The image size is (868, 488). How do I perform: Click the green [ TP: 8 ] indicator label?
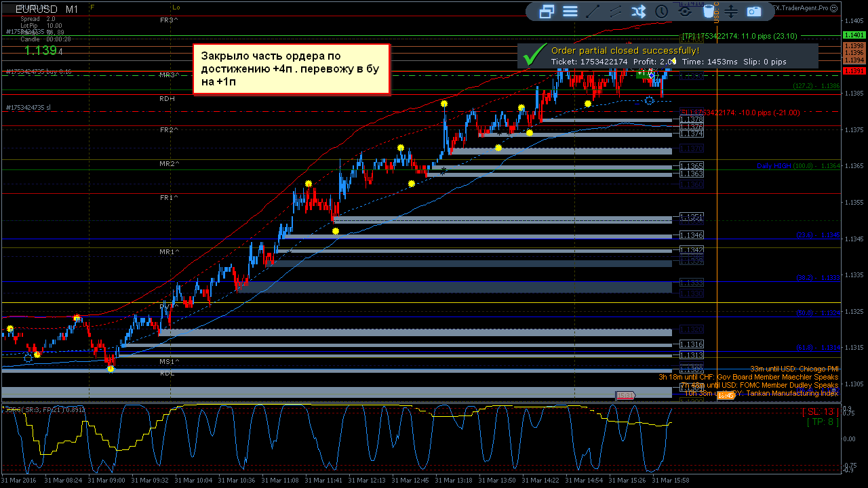(823, 422)
